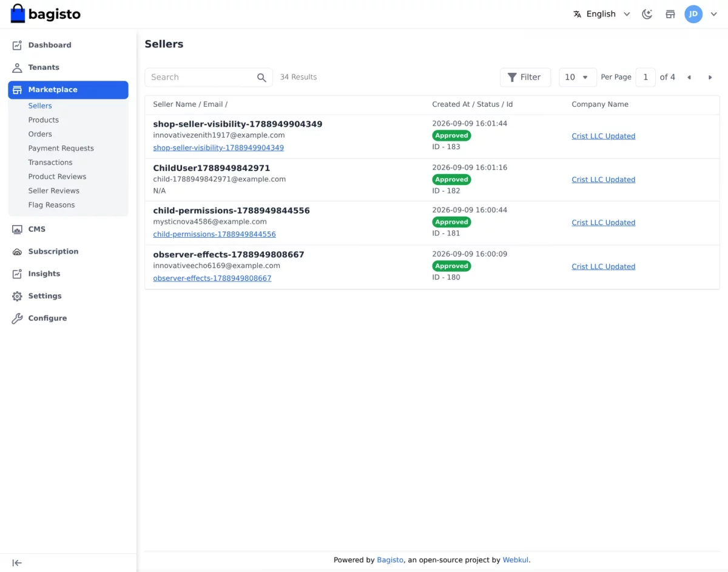Select timestamp 2026-09-09 16:00:09
Screen dimensions: 728x572
tap(470, 254)
